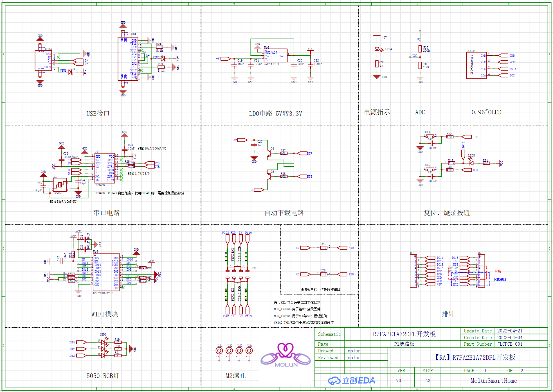Click the "WIFI模块" section title
Image resolution: width=553 pixels, height=392 pixels.
pyautogui.click(x=104, y=314)
